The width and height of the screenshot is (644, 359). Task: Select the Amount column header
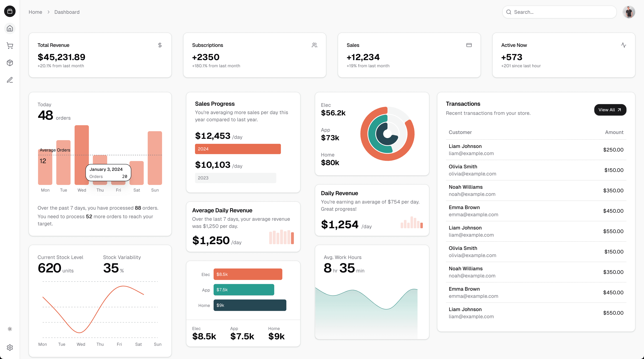point(614,132)
